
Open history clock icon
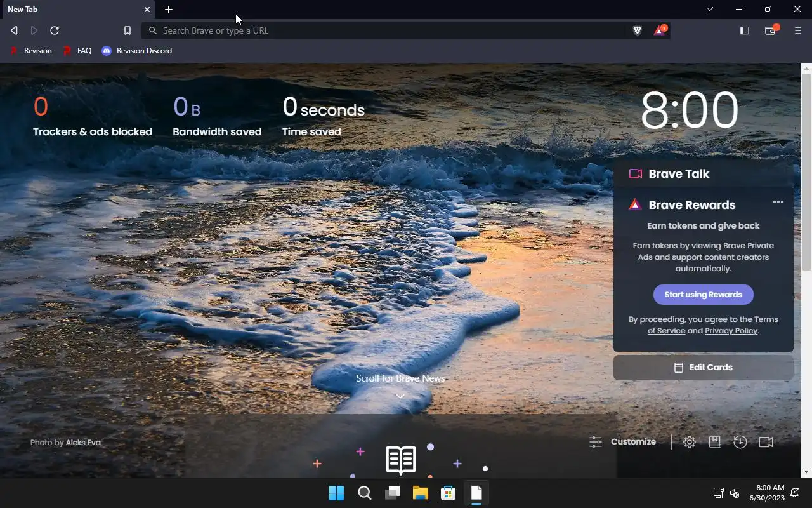[x=740, y=442]
